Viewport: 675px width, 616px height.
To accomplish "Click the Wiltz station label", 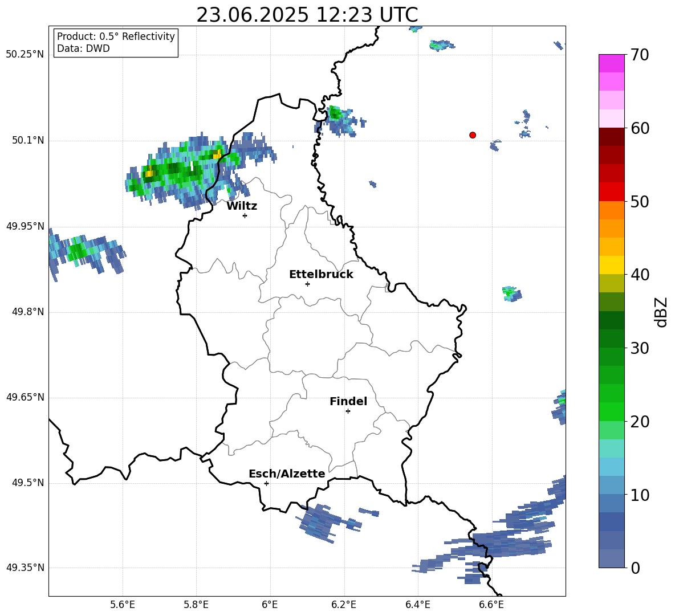I will click(x=242, y=206).
